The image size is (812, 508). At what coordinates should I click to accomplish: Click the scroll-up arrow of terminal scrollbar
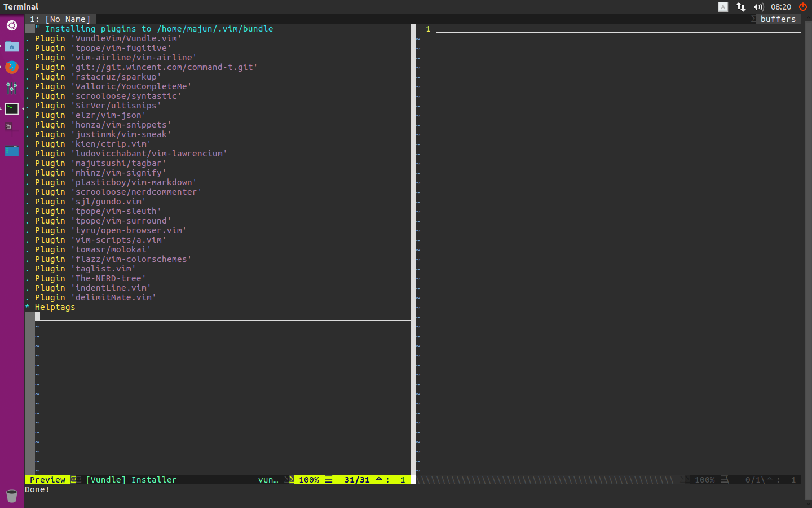tap(809, 17)
